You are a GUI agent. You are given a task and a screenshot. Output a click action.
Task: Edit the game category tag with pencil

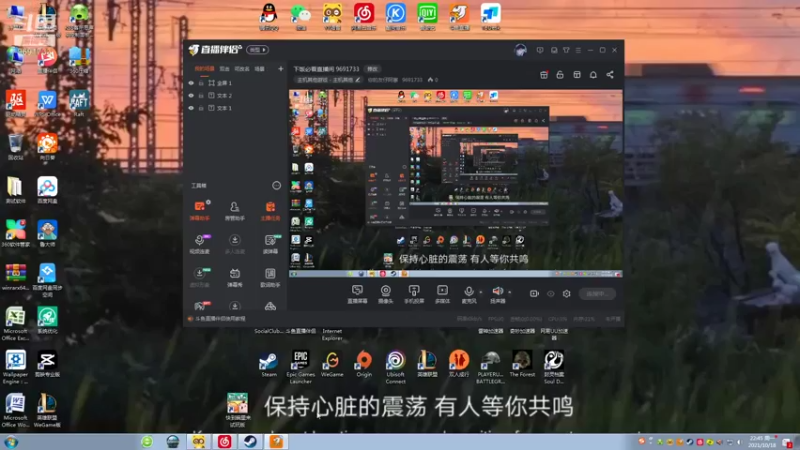(329, 80)
